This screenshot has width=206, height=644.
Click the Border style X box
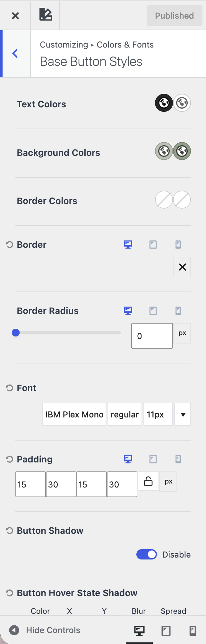182,267
